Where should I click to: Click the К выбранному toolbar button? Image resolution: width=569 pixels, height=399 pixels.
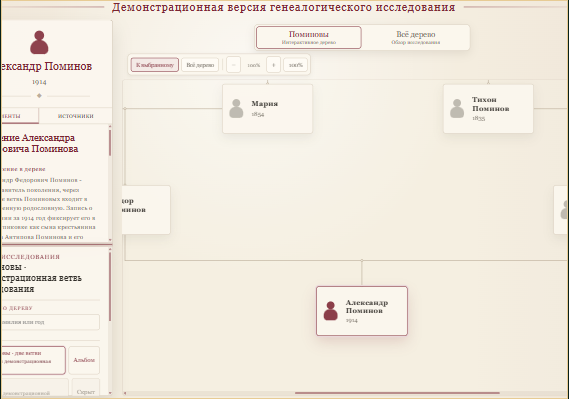click(155, 65)
